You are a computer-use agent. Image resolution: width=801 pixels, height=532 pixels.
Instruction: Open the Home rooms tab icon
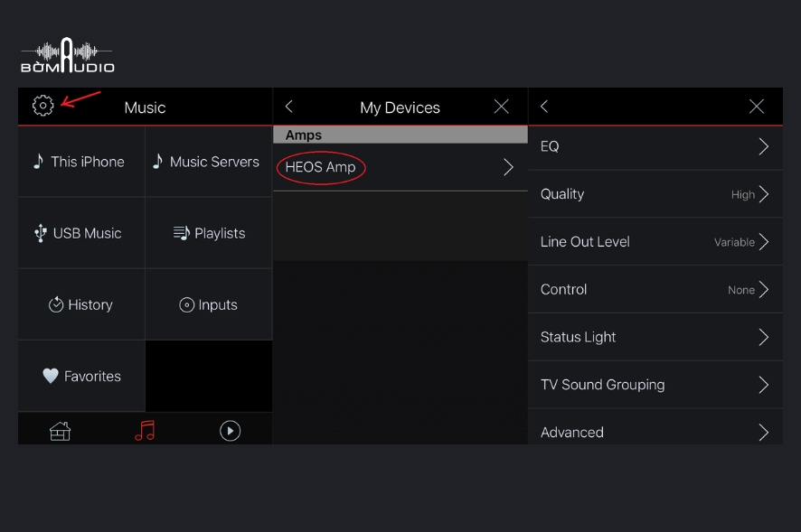pyautogui.click(x=61, y=431)
